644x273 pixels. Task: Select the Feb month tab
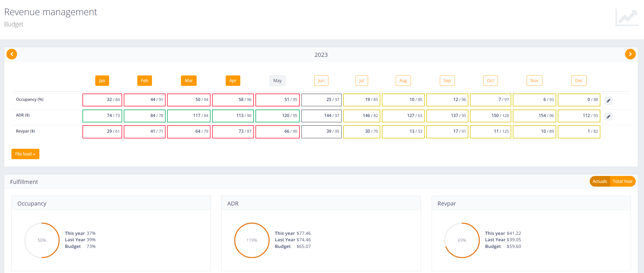tap(145, 81)
